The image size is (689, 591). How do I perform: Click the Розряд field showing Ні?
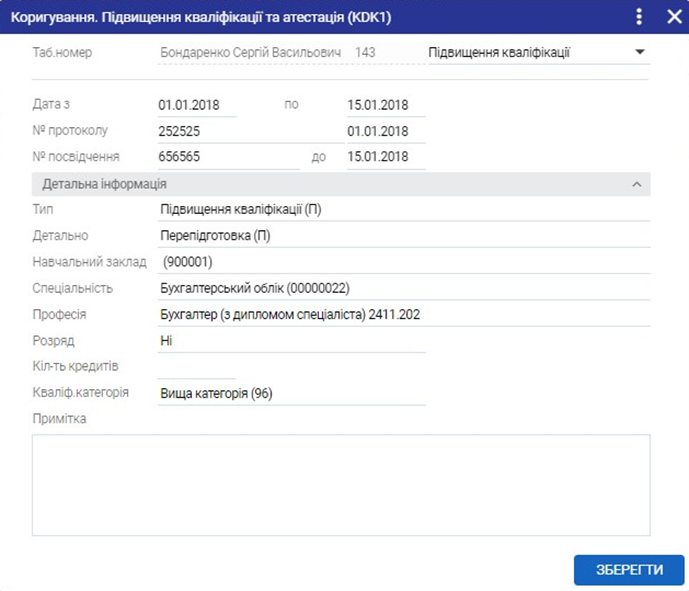[x=292, y=341]
